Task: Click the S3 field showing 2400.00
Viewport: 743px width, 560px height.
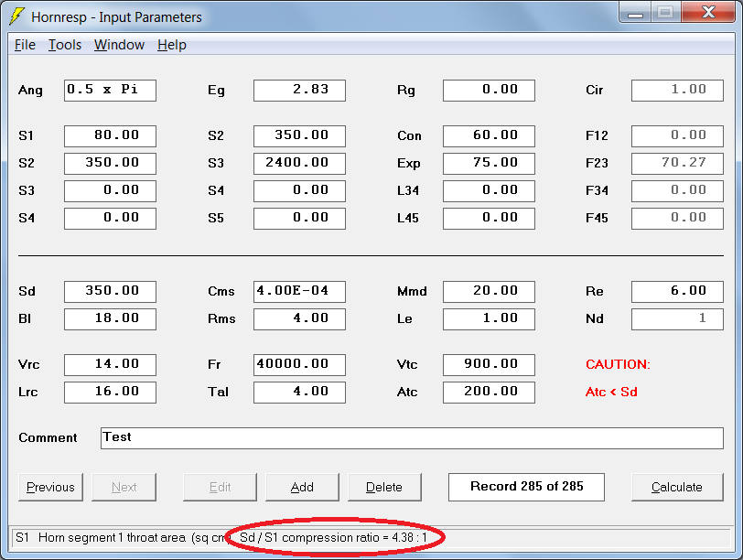Action: click(x=299, y=164)
